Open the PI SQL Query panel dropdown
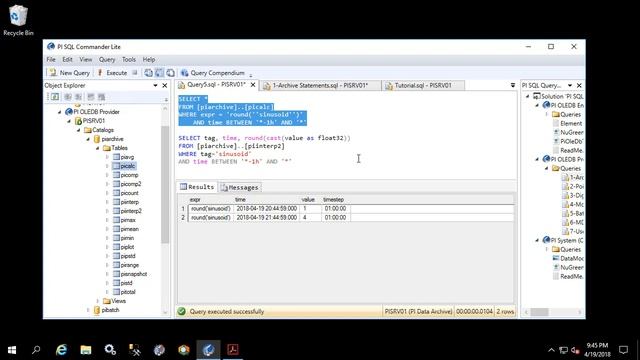The width and height of the screenshot is (640, 360). [570, 85]
